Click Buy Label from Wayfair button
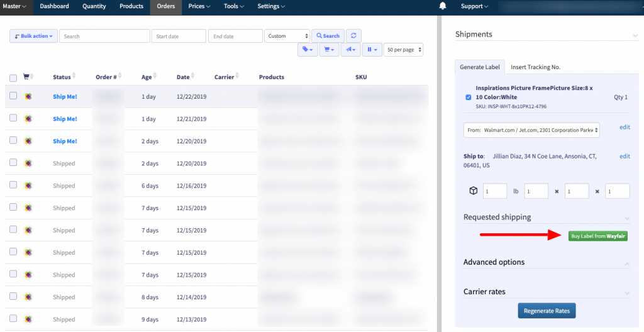Viewport: 644px width, 332px height. [x=598, y=236]
